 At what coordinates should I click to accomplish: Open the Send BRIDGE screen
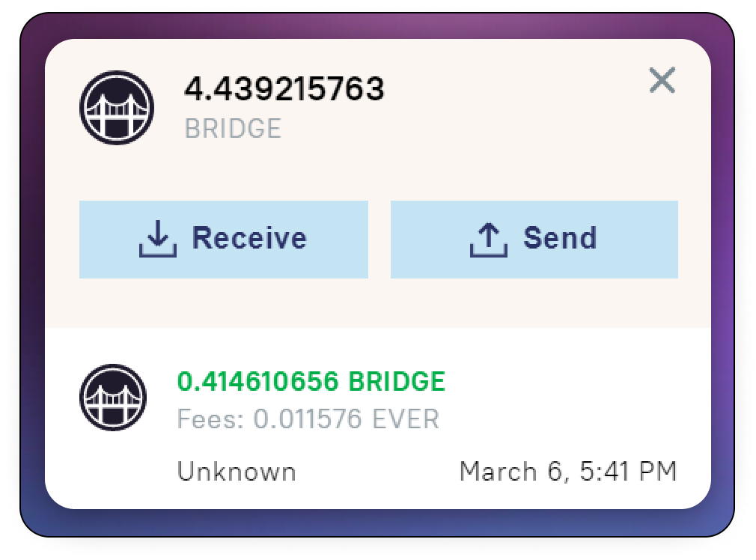pyautogui.click(x=534, y=240)
